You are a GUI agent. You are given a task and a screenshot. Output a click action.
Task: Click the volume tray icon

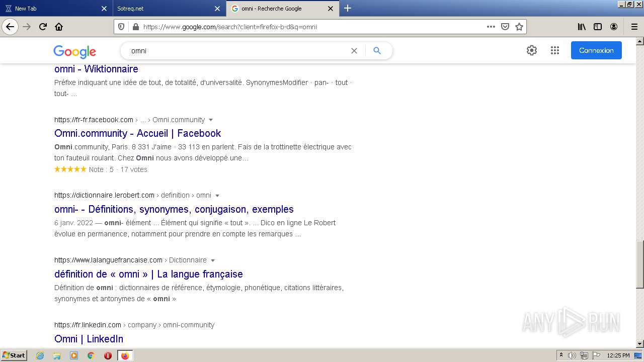(572, 355)
